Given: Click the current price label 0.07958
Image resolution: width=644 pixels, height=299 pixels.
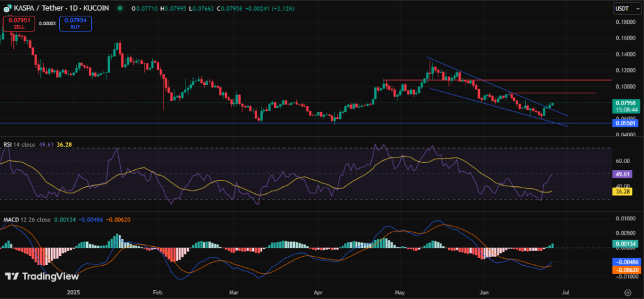Looking at the screenshot, I should point(626,103).
